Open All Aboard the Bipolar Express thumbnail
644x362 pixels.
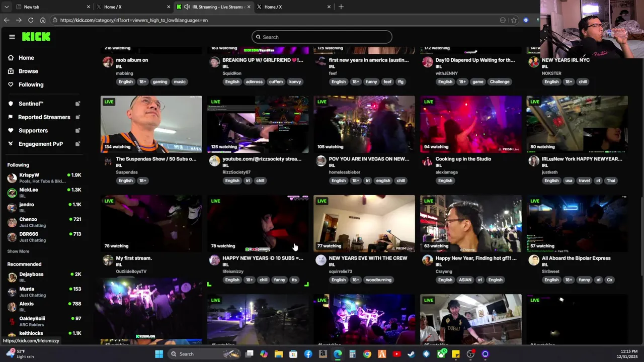(x=577, y=223)
